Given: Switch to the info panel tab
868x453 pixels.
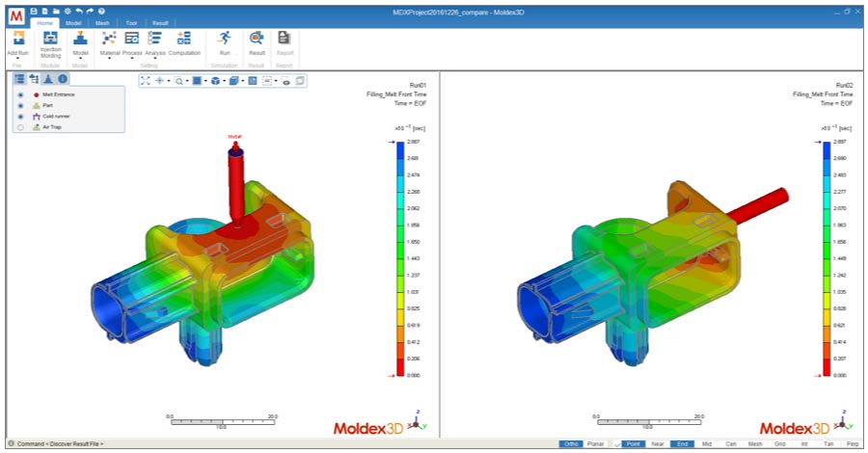Looking at the screenshot, I should [63, 79].
